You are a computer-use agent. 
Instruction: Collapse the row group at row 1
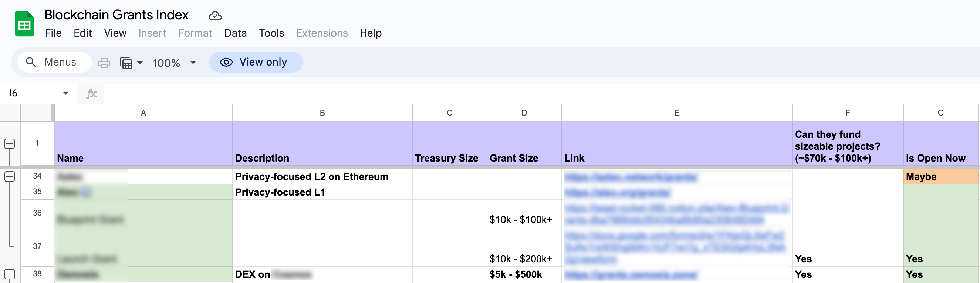point(10,144)
